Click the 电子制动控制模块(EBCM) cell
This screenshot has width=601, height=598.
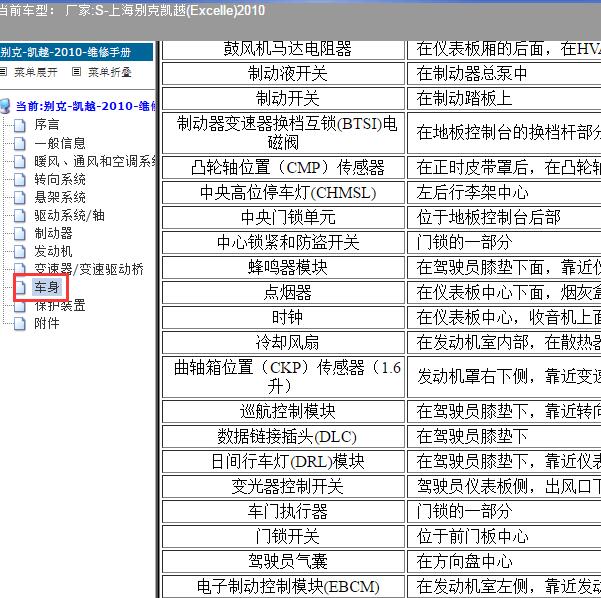[x=283, y=586]
